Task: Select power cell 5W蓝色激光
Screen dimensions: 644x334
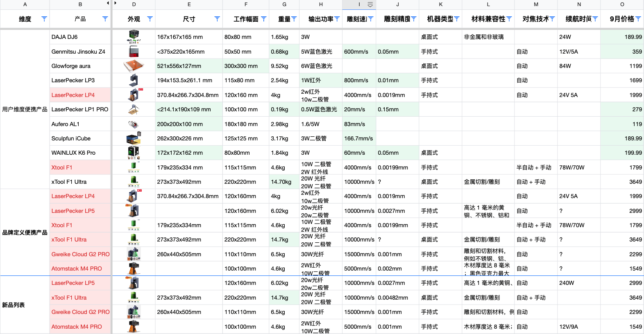Action: pos(321,52)
